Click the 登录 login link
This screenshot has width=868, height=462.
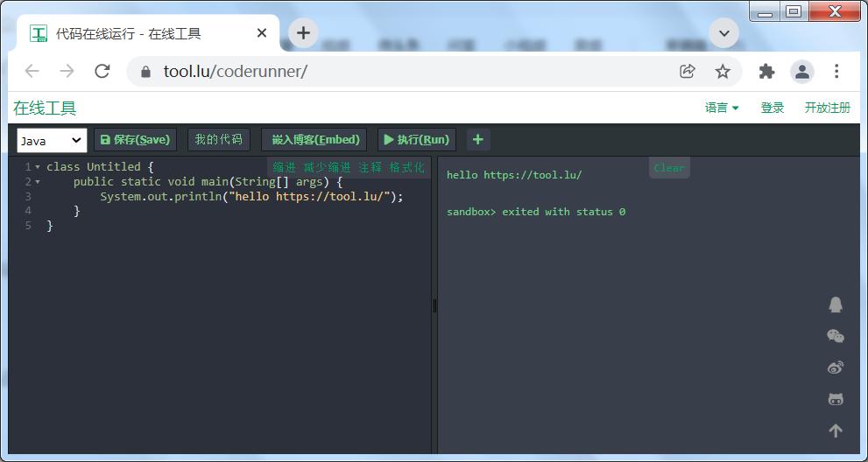(773, 108)
